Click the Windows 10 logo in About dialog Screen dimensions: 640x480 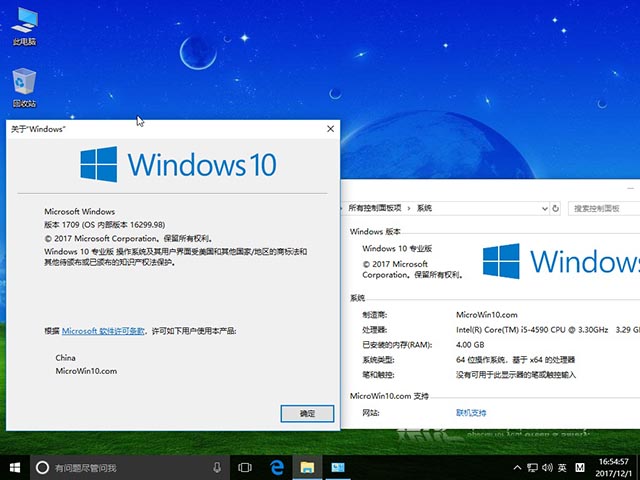click(178, 164)
